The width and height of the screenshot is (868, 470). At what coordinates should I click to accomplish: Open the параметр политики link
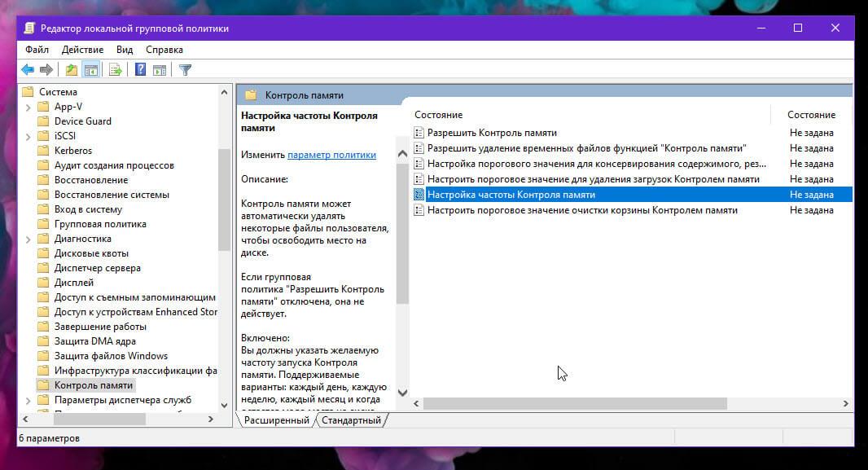coord(331,155)
